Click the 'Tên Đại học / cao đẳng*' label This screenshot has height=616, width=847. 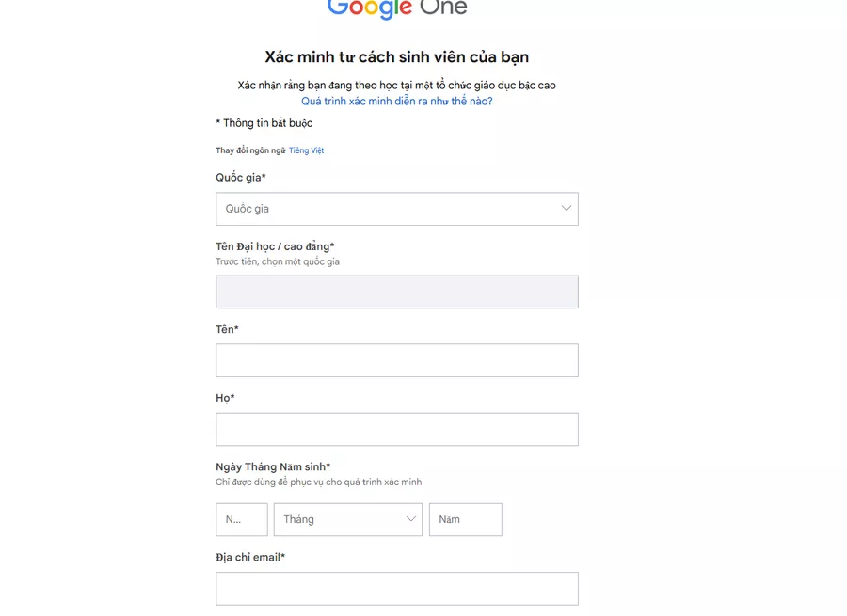point(275,246)
